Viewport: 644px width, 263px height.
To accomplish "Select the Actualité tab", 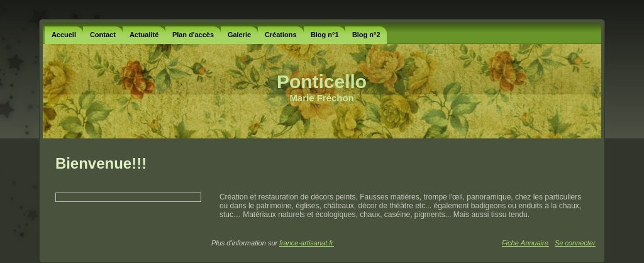I will (144, 35).
